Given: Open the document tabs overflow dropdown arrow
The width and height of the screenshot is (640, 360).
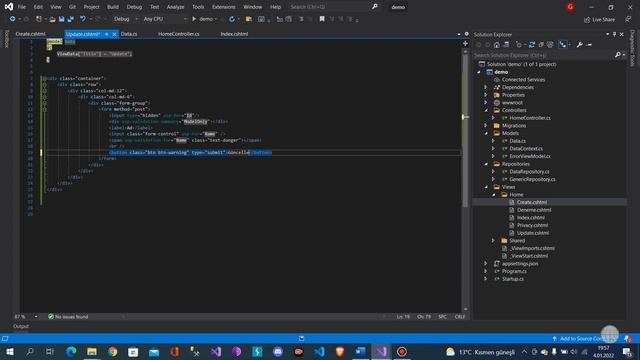Looking at the screenshot, I should point(459,34).
